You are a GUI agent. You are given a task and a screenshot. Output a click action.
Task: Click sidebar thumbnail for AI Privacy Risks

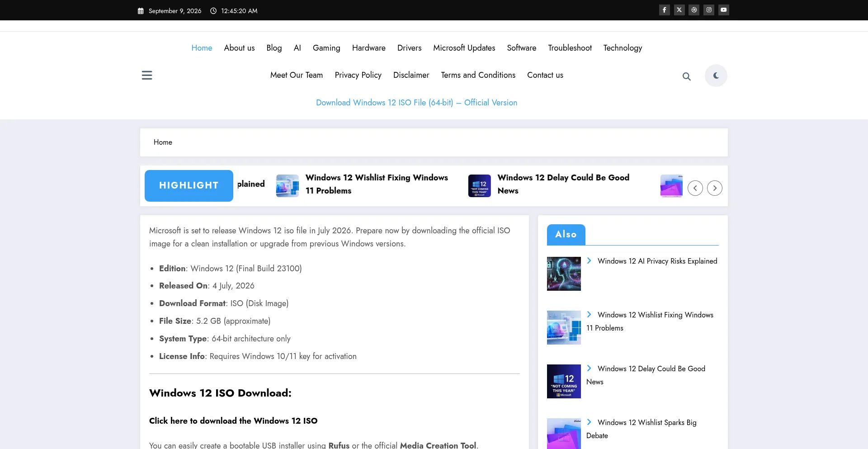[564, 274]
